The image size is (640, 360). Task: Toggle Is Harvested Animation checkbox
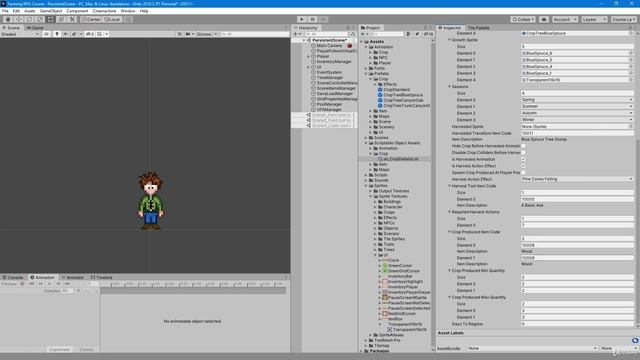pyautogui.click(x=523, y=159)
